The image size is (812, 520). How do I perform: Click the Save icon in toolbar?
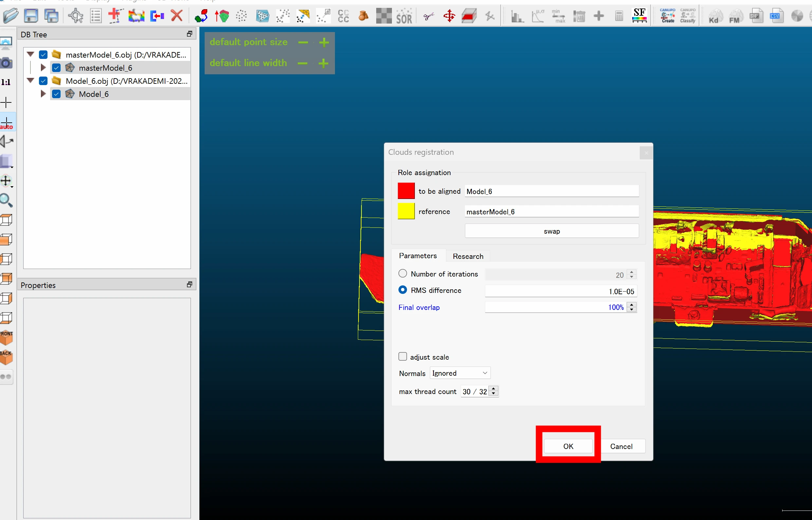tap(31, 15)
